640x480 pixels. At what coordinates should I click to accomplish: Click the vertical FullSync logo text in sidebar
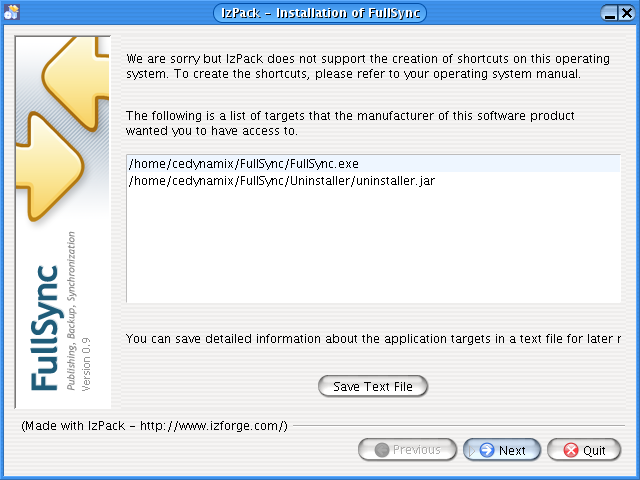click(x=45, y=328)
